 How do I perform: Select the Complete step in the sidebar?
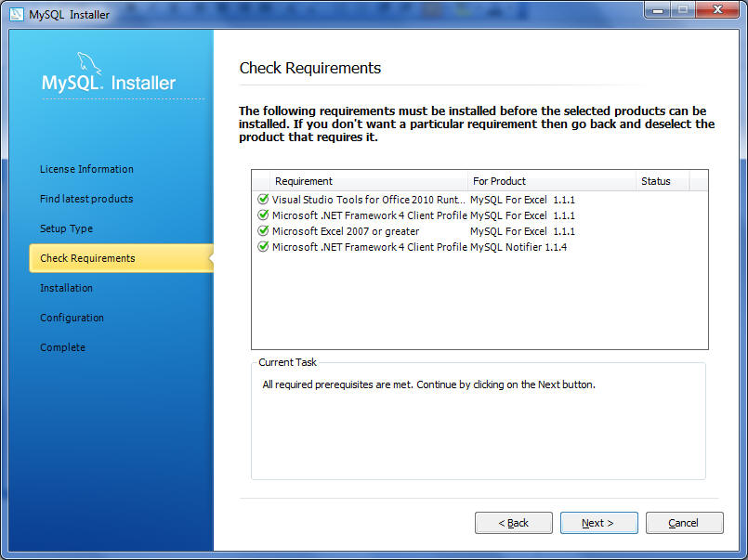[x=62, y=347]
